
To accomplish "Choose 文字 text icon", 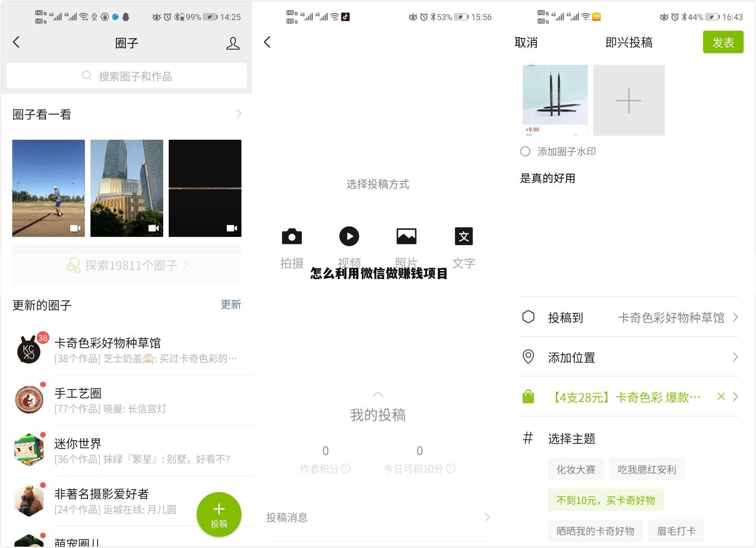I will (x=464, y=236).
